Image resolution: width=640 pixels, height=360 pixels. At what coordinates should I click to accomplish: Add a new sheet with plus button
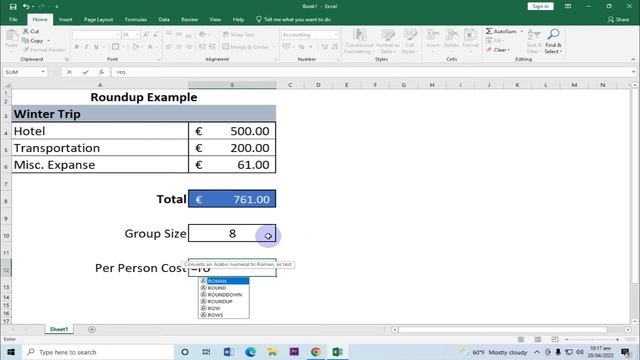click(x=91, y=329)
